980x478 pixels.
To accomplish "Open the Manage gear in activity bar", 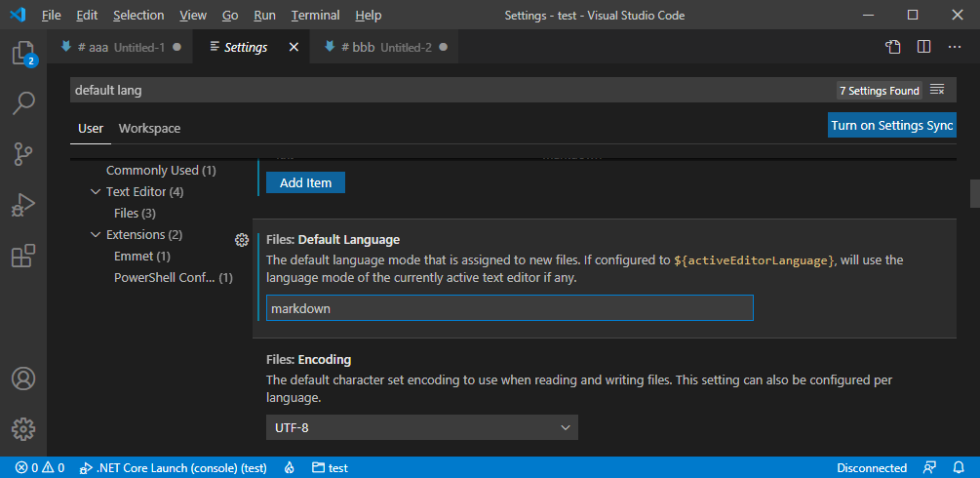I will 23,428.
